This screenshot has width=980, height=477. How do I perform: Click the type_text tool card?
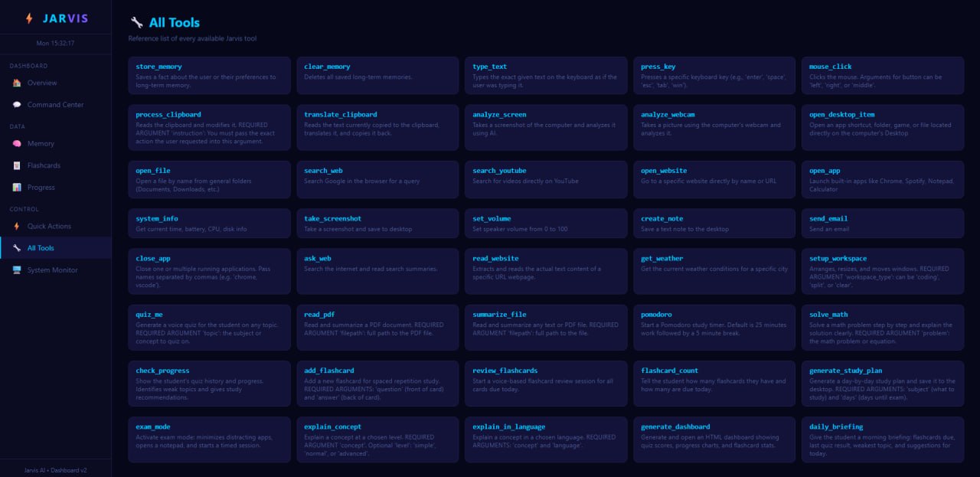click(x=546, y=76)
